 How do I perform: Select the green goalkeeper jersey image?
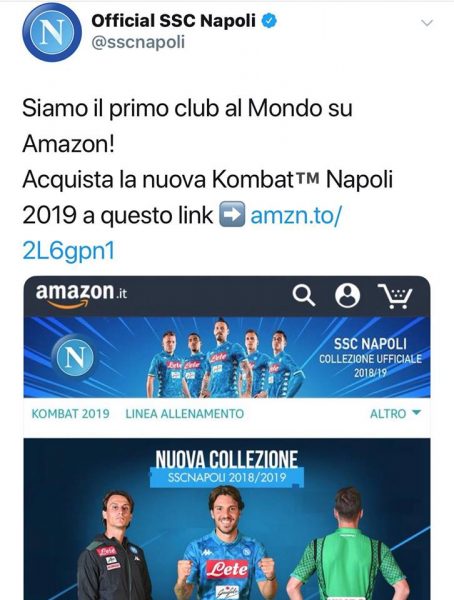347,543
